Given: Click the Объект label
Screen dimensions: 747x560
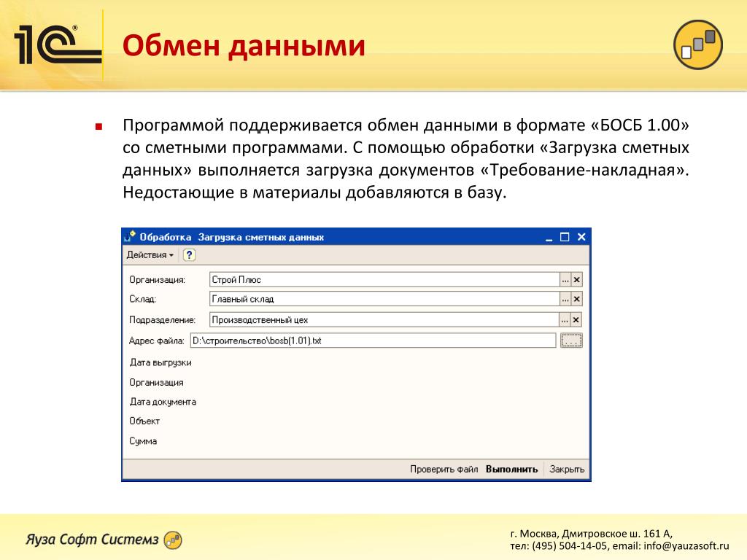Looking at the screenshot, I should [144, 421].
